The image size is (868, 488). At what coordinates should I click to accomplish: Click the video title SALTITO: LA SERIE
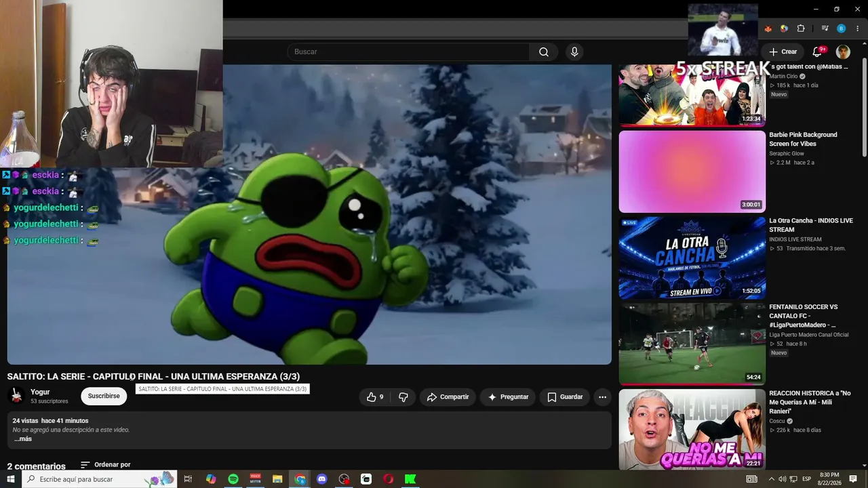[x=153, y=376]
